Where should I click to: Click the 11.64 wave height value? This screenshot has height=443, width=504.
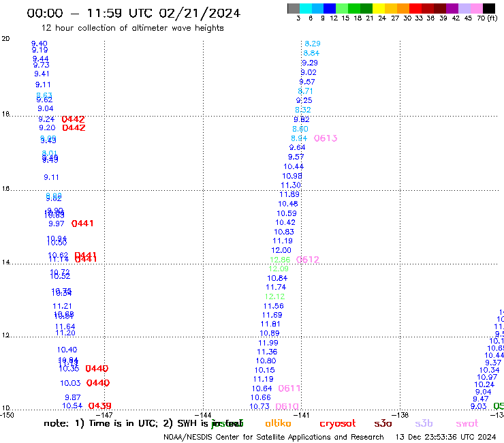click(x=65, y=326)
